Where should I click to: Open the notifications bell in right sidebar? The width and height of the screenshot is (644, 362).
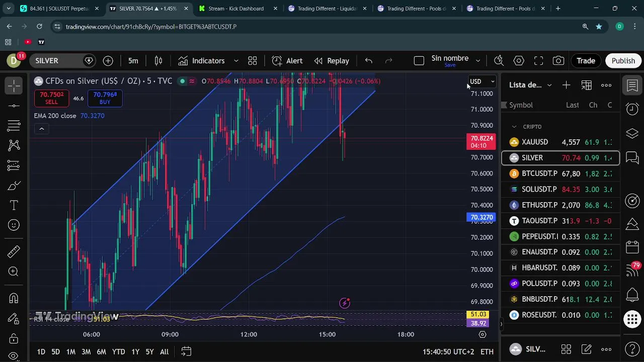pyautogui.click(x=632, y=295)
